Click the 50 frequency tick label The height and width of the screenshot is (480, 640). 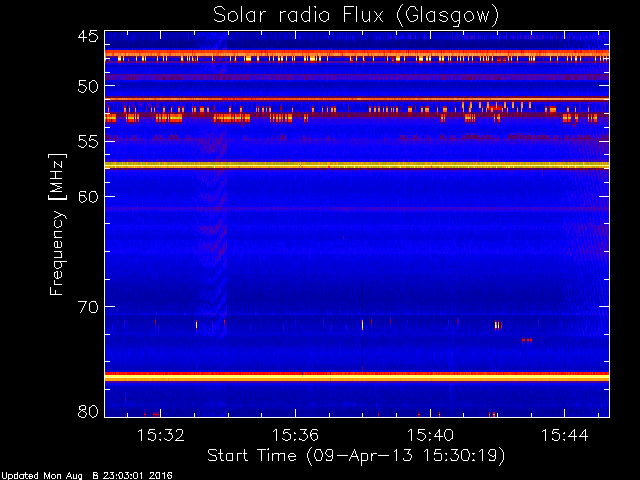[88, 87]
